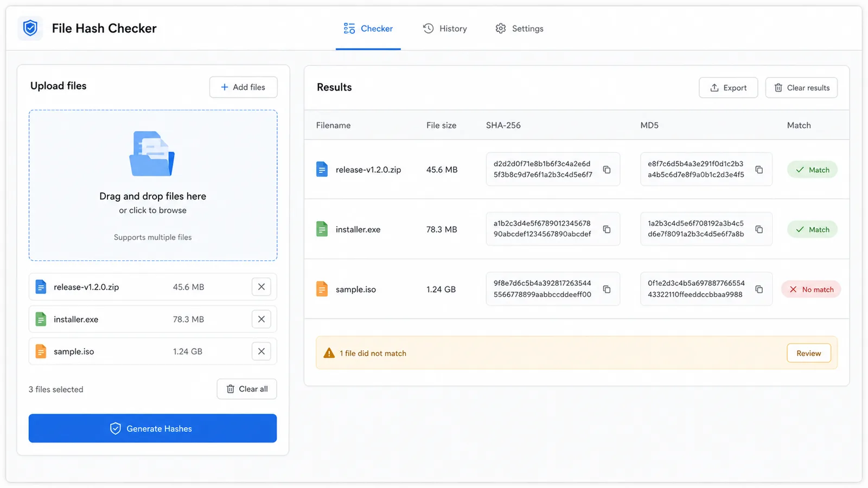868x488 pixels.
Task: Click the Upload files heading
Action: tap(58, 86)
